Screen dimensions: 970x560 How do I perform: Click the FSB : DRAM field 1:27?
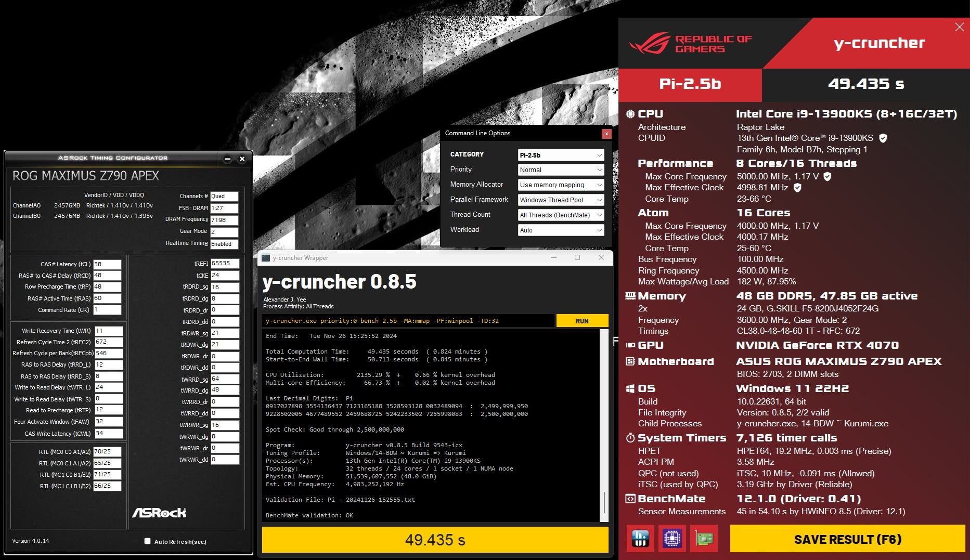[x=224, y=209]
